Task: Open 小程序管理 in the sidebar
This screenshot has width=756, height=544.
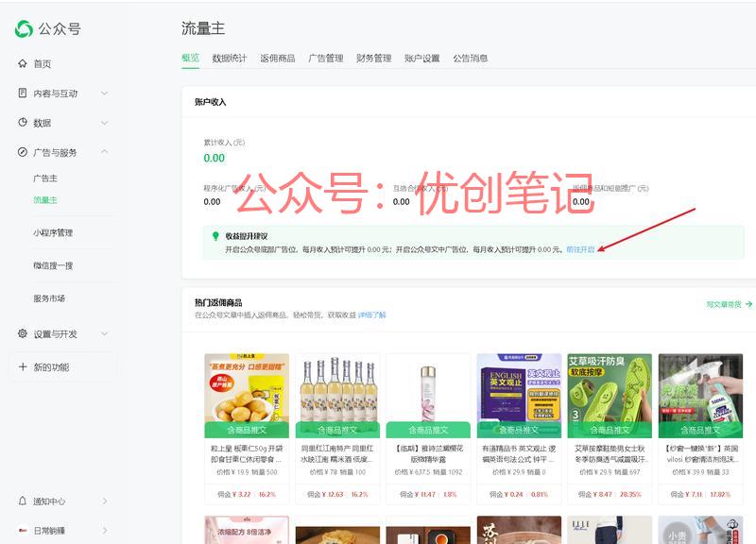Action: [53, 232]
